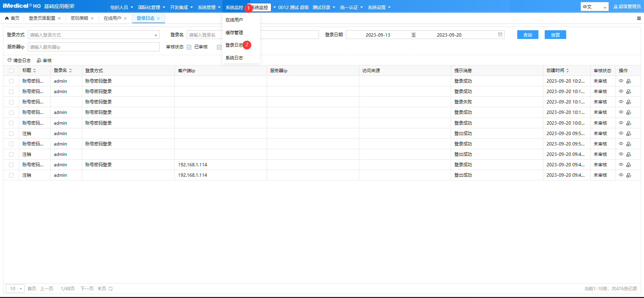Click the 查询 search button
This screenshot has width=644, height=298.
[x=527, y=35]
